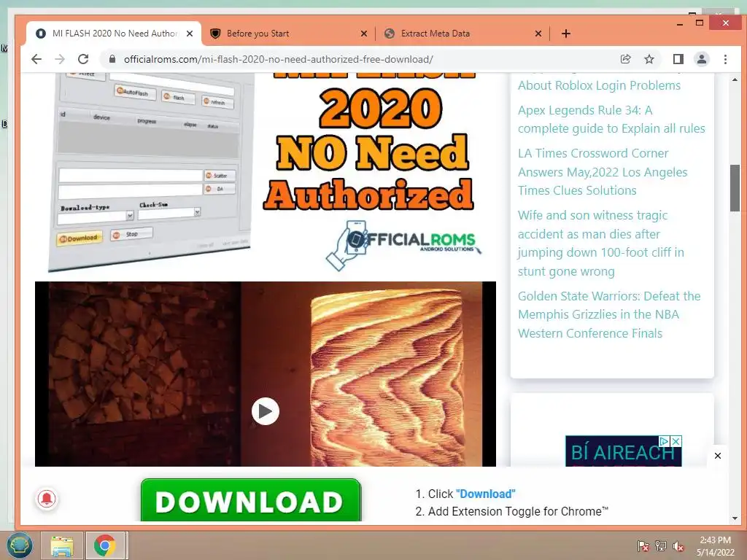Screen dimensions: 747x560
Task: Play the embedded video
Action: 266,411
